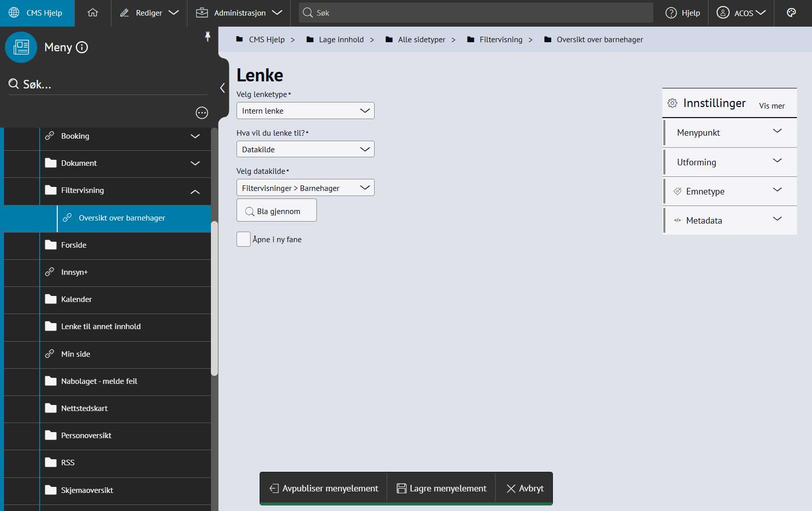
Task: Open the Velg lenketype dropdown
Action: [x=305, y=111]
